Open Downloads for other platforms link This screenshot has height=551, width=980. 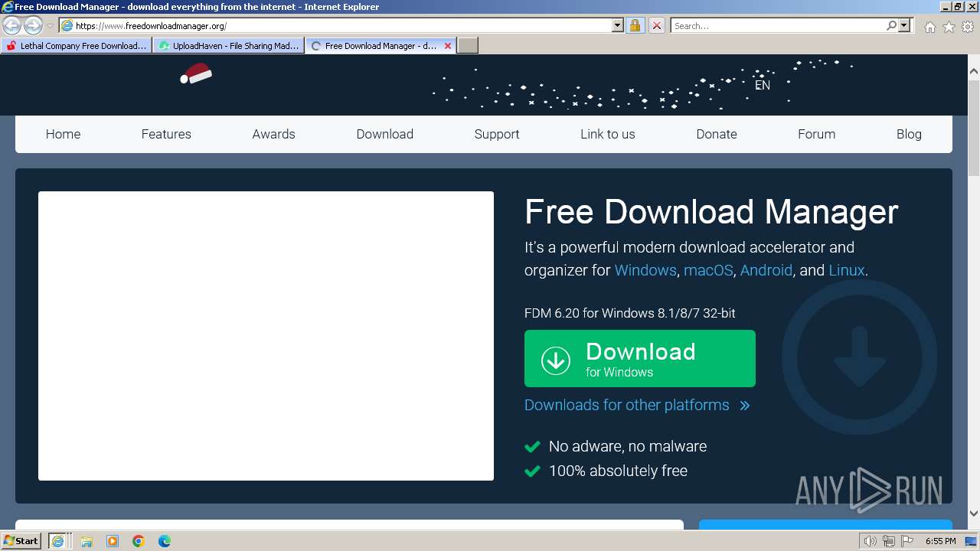(x=637, y=405)
